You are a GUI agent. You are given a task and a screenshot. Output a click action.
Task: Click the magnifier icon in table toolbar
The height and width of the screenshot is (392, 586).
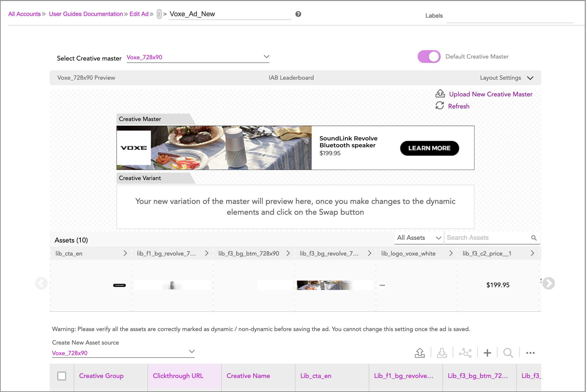tap(508, 353)
